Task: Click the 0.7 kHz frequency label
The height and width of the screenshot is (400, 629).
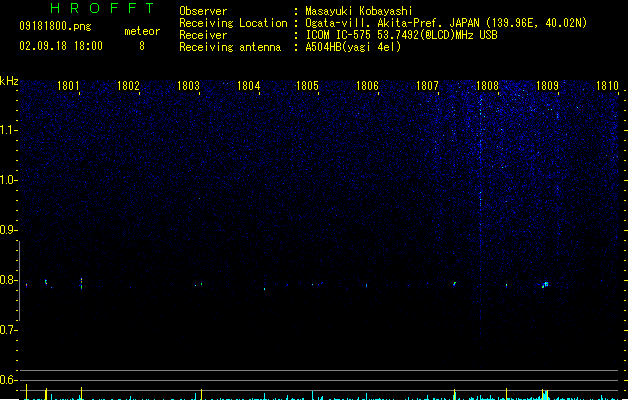Action: (8, 330)
